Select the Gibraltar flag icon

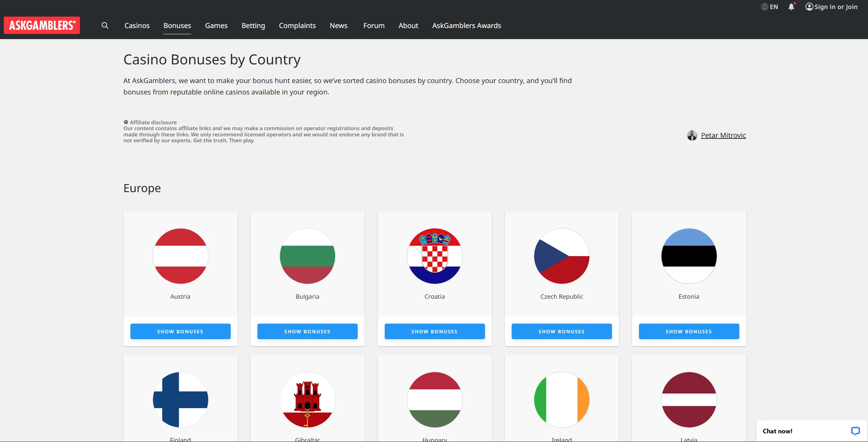(x=308, y=400)
